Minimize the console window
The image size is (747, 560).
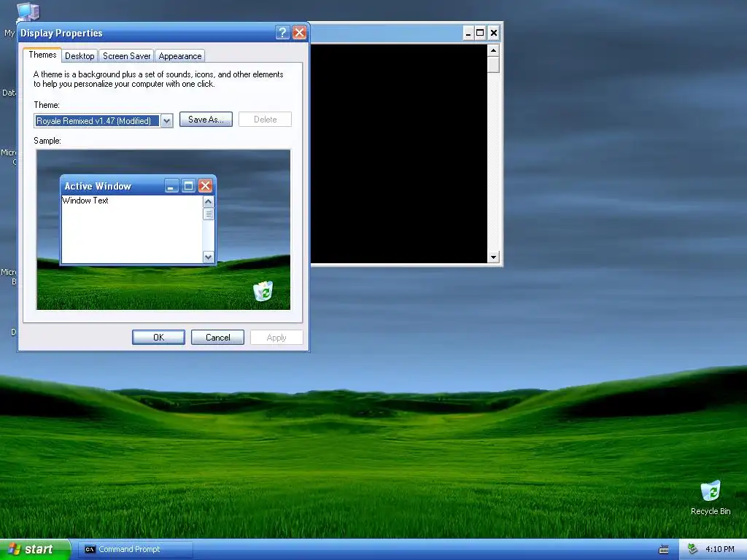468,33
